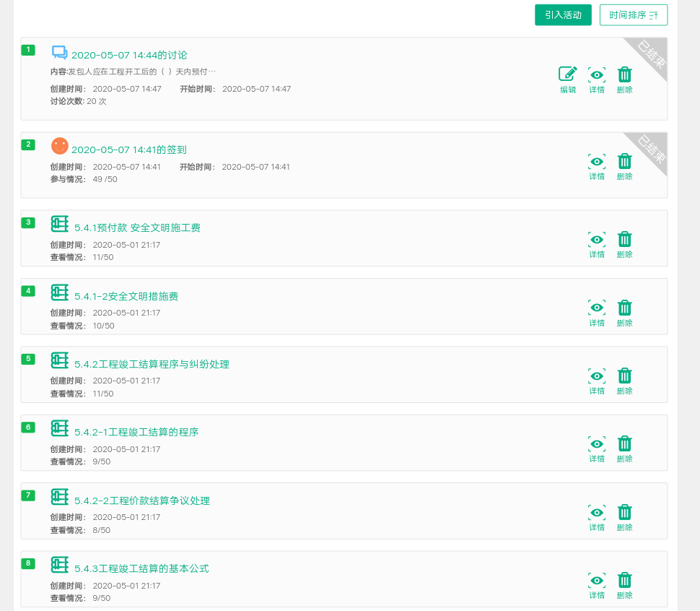Viewport: 700px width, 611px height.
Task: Click courseware icon beside 5.4.2-1工程竣工结算的程序
Action: point(59,428)
